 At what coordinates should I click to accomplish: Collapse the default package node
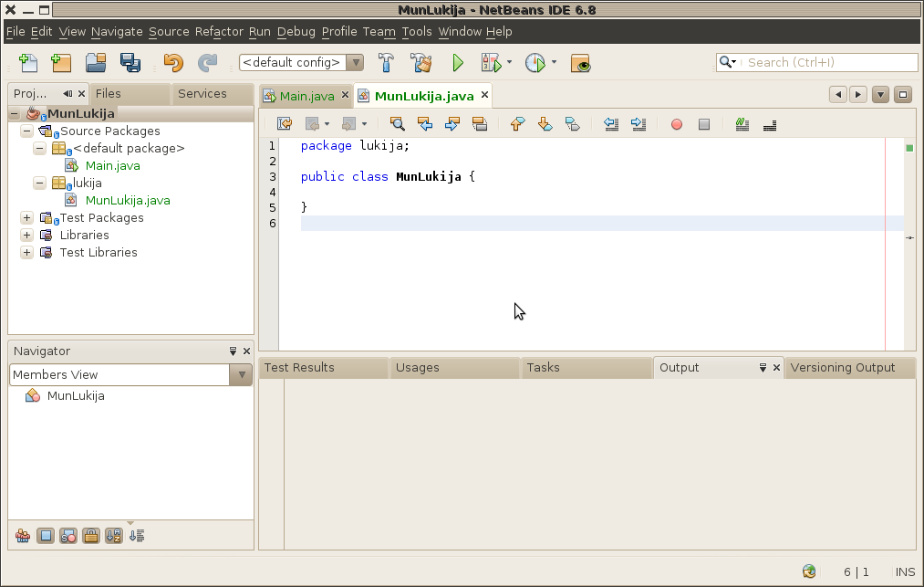(39, 148)
